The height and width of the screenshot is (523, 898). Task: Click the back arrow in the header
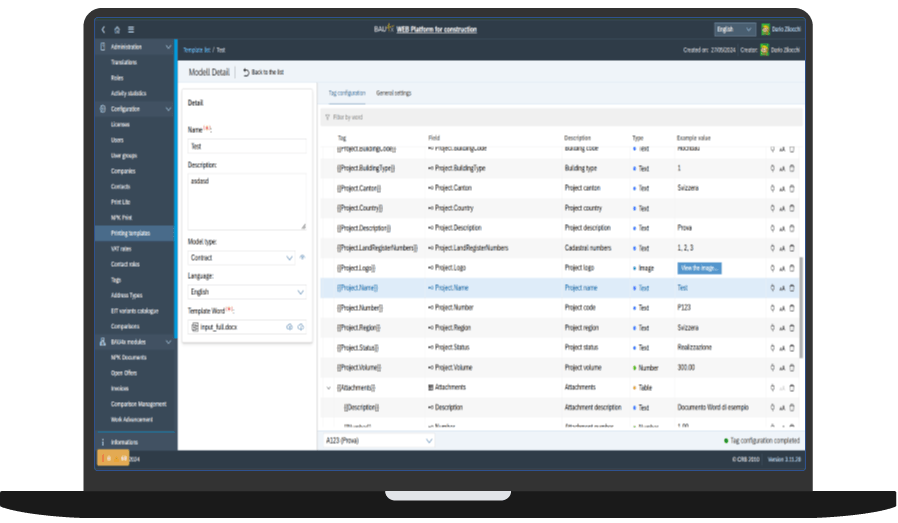[104, 30]
